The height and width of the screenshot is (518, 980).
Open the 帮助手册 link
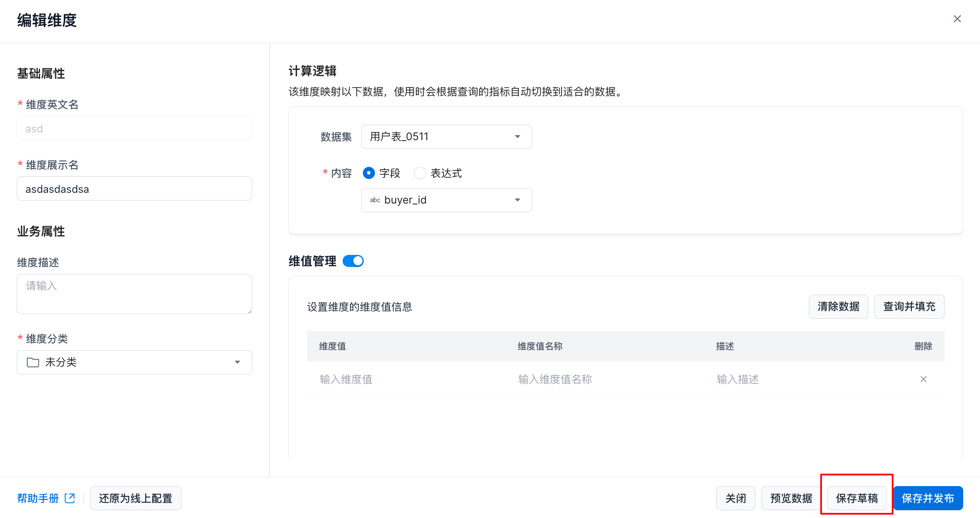coord(38,498)
